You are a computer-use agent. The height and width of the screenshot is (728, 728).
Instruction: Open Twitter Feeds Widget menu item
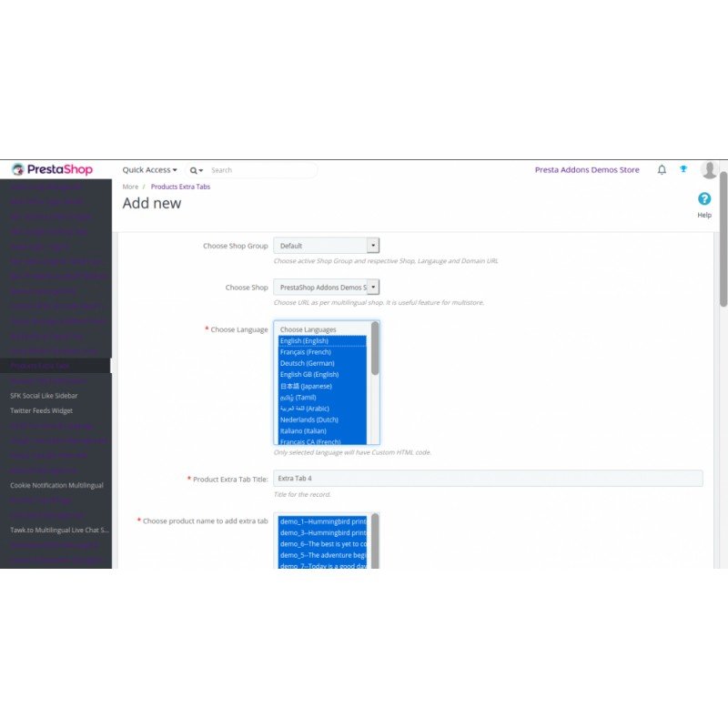click(x=41, y=410)
